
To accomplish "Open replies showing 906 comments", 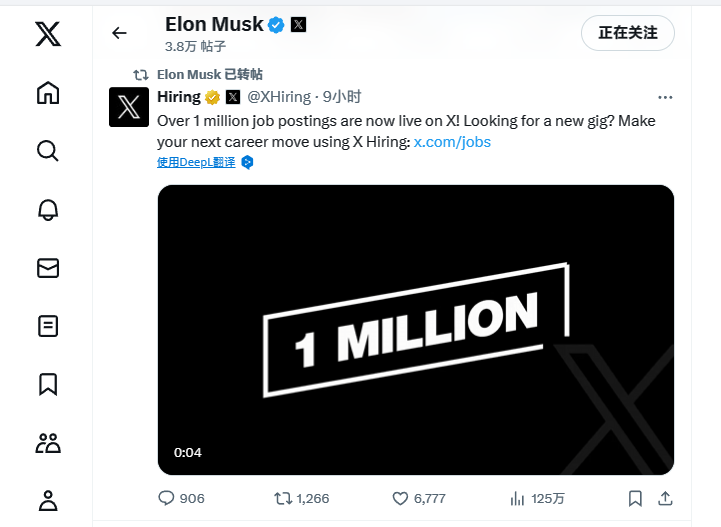I will click(181, 498).
